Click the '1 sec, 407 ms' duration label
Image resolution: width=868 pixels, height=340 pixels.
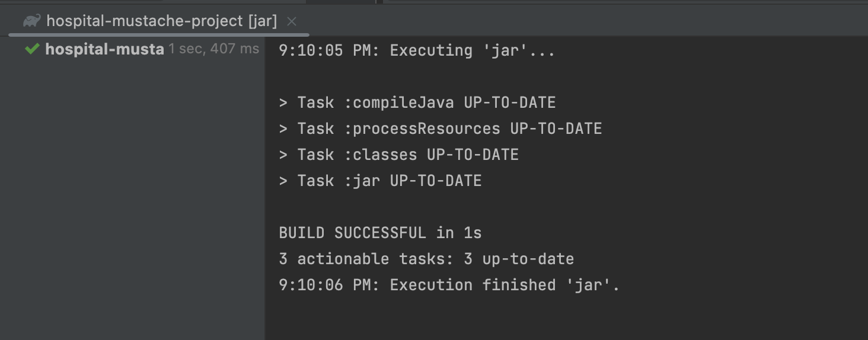click(214, 49)
